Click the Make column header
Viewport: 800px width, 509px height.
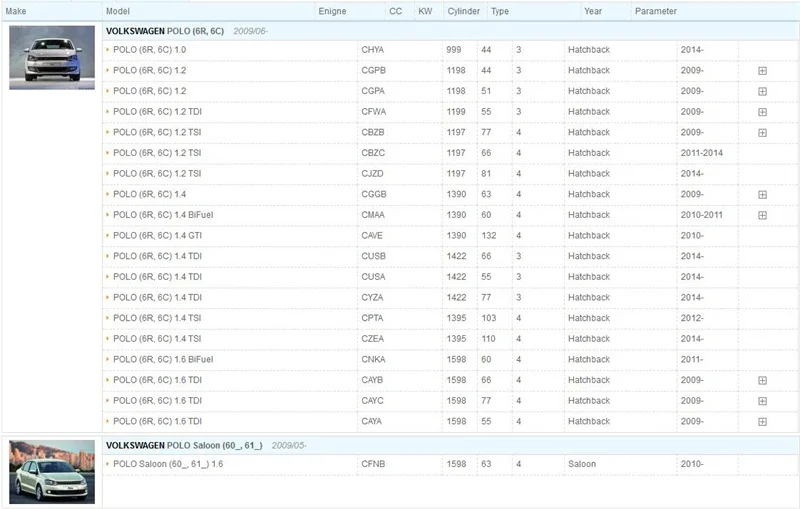[16, 11]
